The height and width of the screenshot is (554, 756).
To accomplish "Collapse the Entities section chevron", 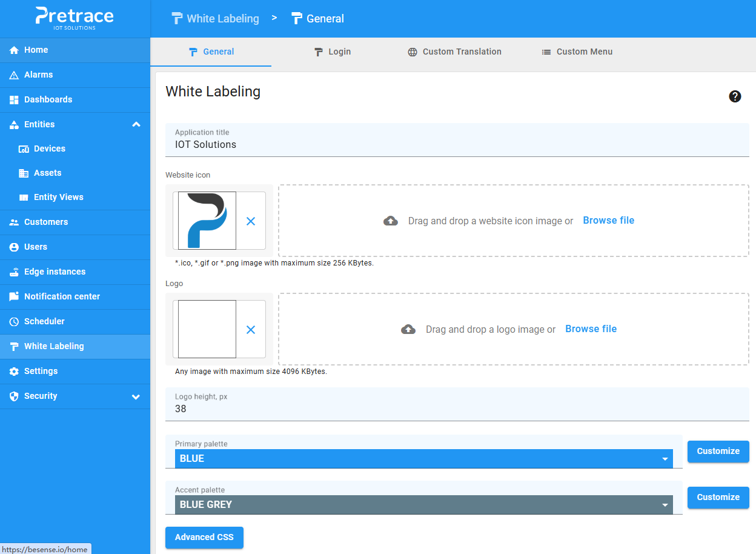I will point(136,124).
